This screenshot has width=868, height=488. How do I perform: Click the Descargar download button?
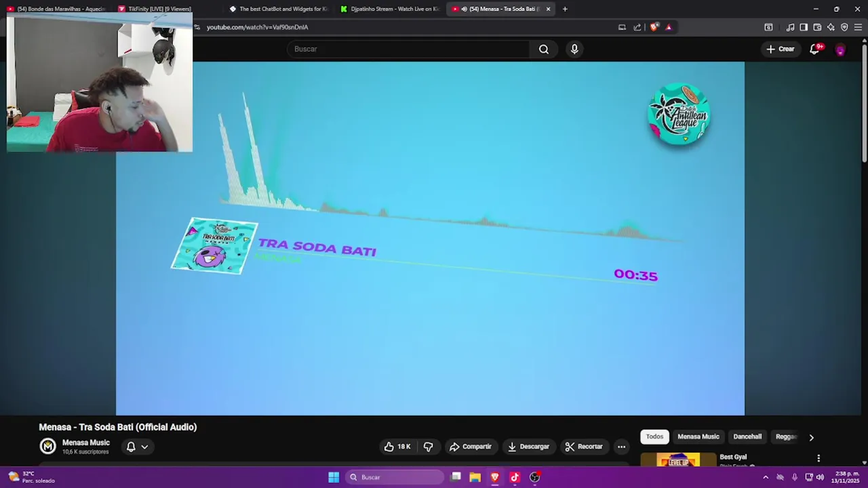(528, 447)
